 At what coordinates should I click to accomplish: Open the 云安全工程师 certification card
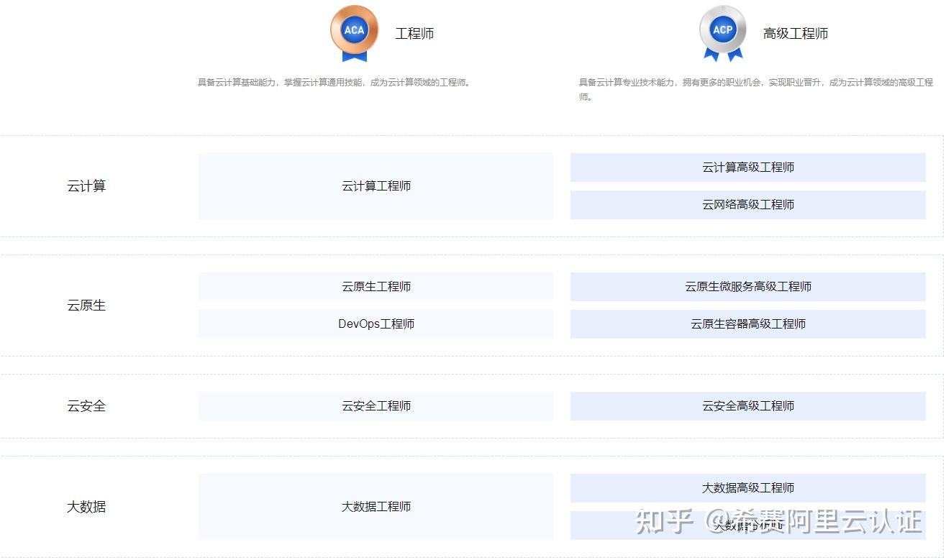(x=376, y=405)
